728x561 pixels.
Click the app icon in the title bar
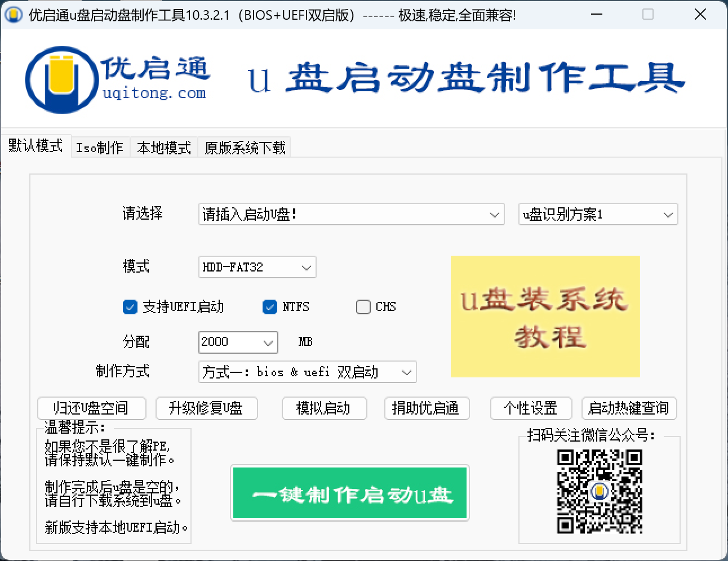click(12, 15)
